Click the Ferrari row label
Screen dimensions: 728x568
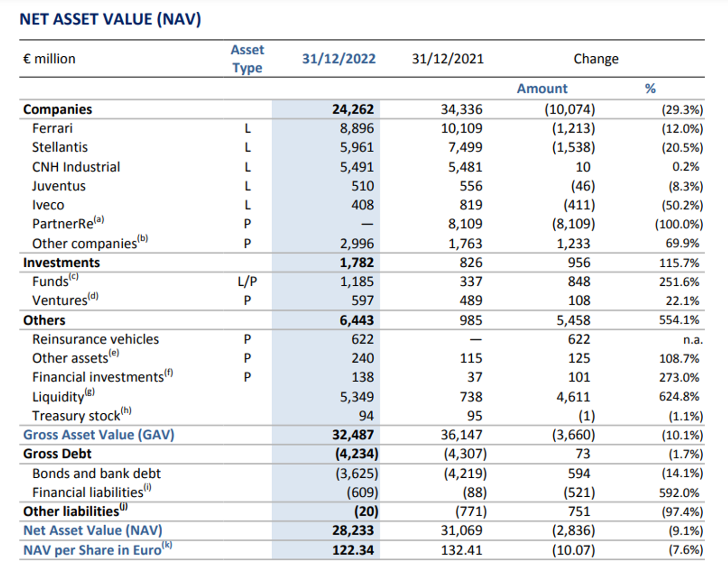(x=52, y=128)
